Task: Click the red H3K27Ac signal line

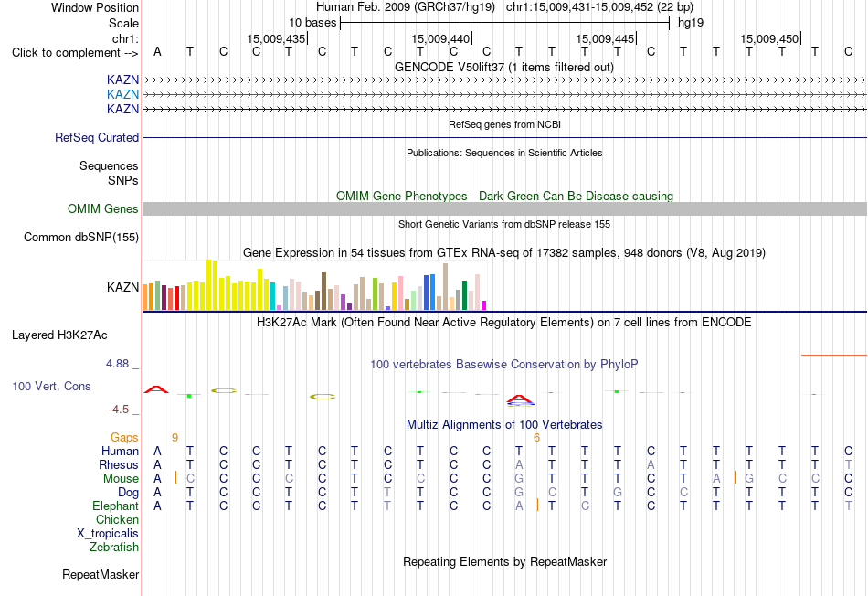Action: point(833,355)
